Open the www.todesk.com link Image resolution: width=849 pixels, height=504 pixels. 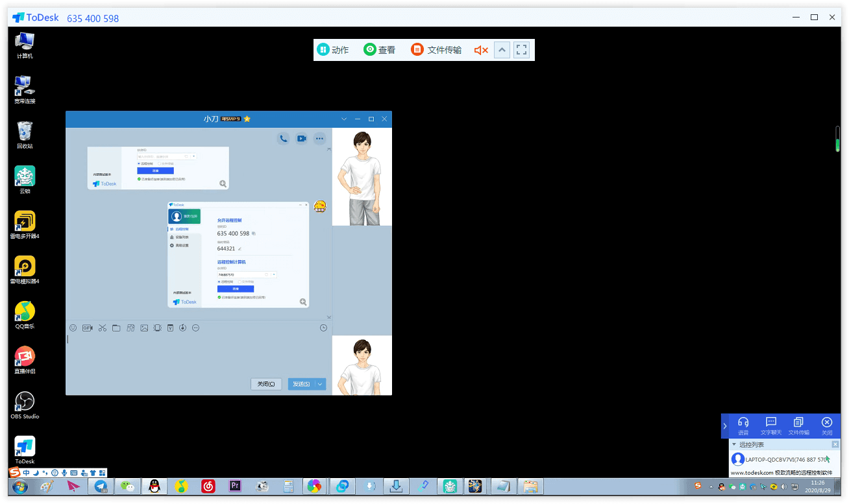pyautogui.click(x=752, y=472)
